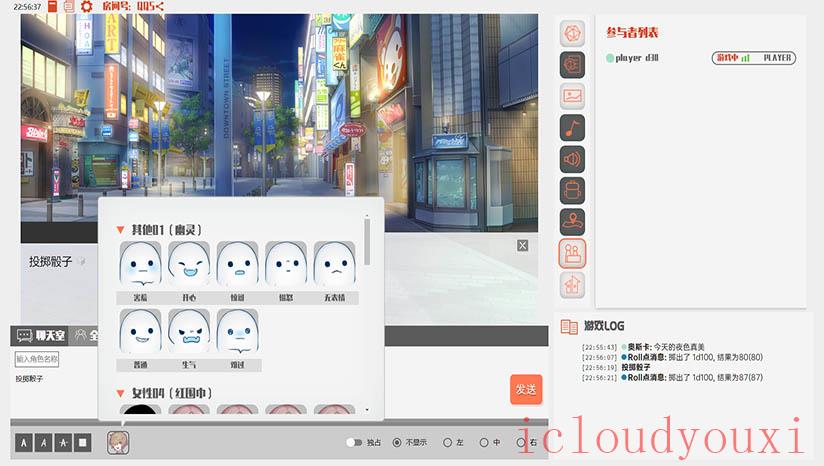Click the 游戏LOG heading

coord(604,326)
